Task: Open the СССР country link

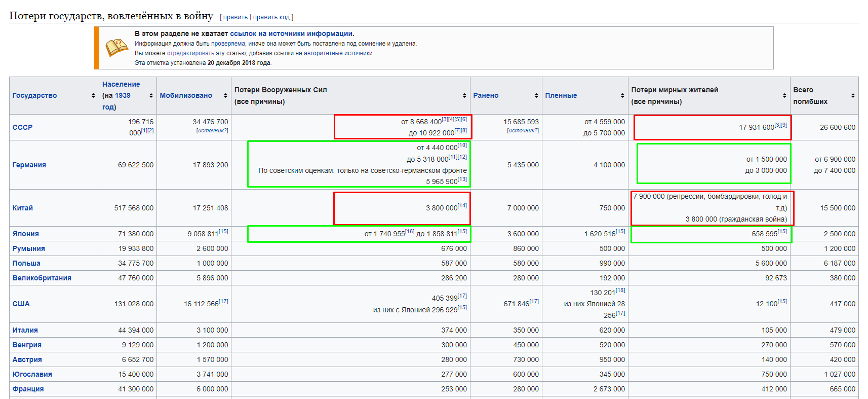Action: coord(22,127)
